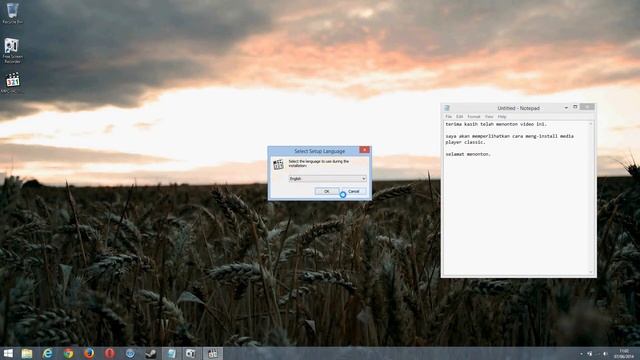640x360 pixels.
Task: Switch to Notepad via its taskbar icon
Action: [171, 353]
